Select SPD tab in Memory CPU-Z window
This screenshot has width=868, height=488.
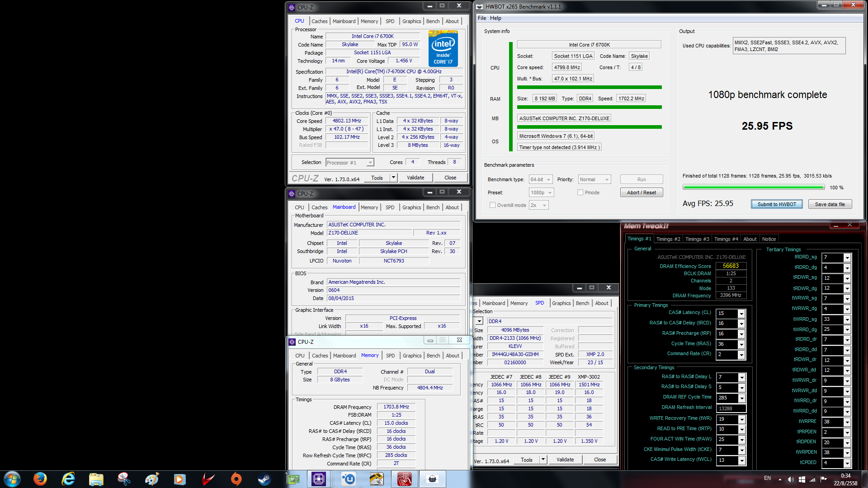(391, 356)
